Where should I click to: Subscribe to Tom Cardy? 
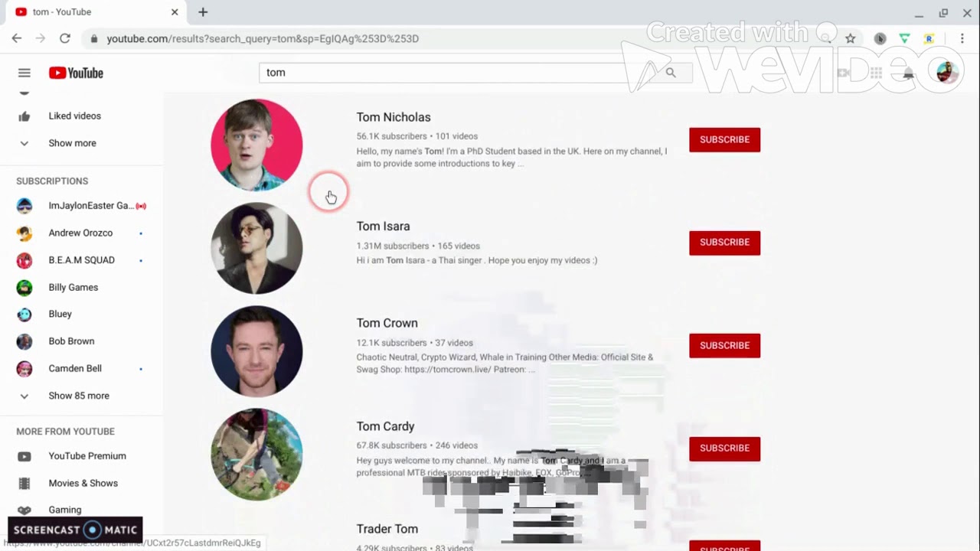tap(724, 448)
